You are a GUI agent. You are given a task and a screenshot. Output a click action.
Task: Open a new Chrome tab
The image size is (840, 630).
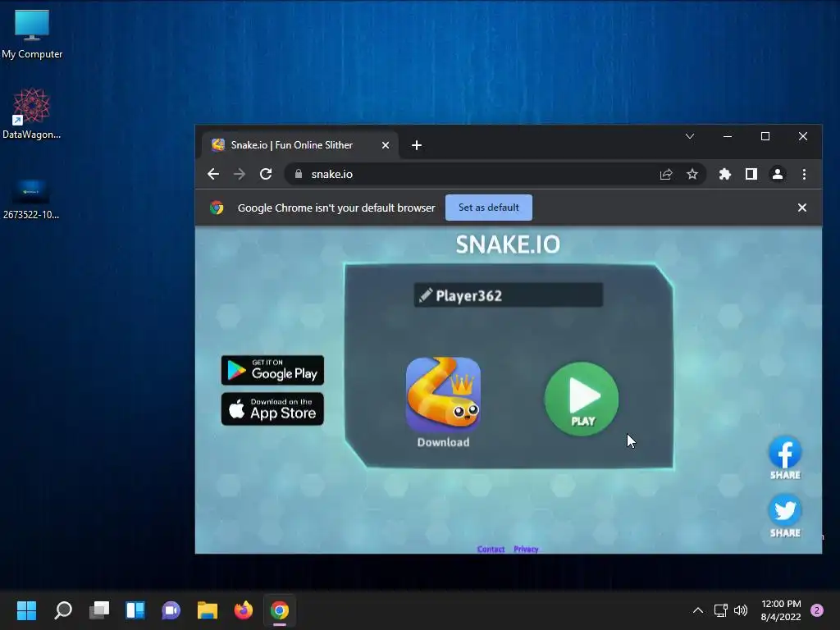(416, 145)
